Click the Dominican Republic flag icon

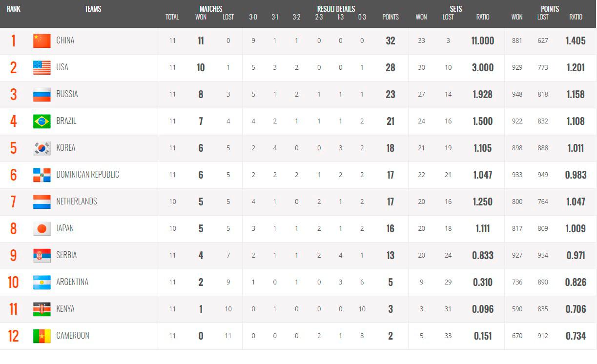(42, 175)
